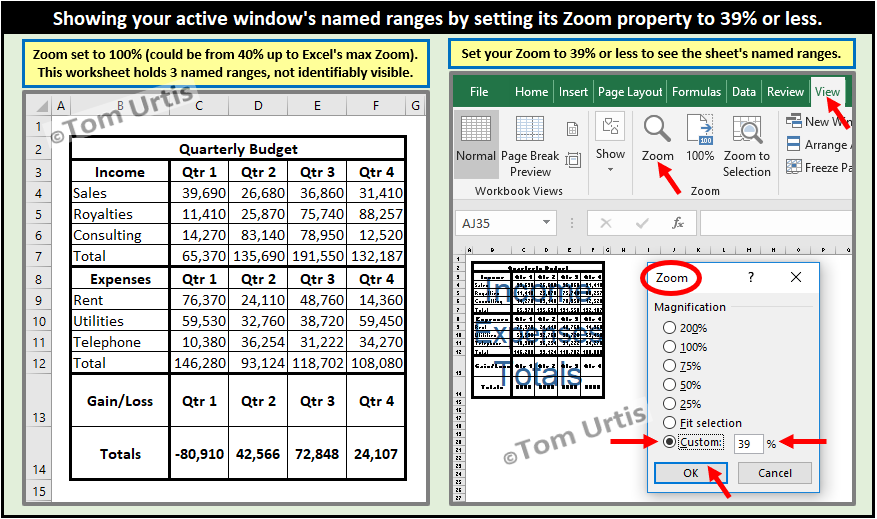This screenshot has width=877, height=519.
Task: Click the Rent row label cell
Action: coord(120,300)
